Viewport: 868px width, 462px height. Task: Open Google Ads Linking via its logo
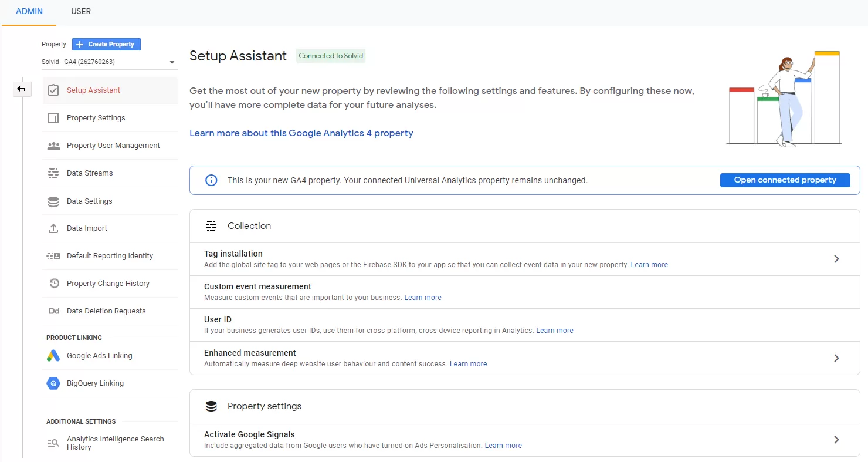pyautogui.click(x=53, y=355)
